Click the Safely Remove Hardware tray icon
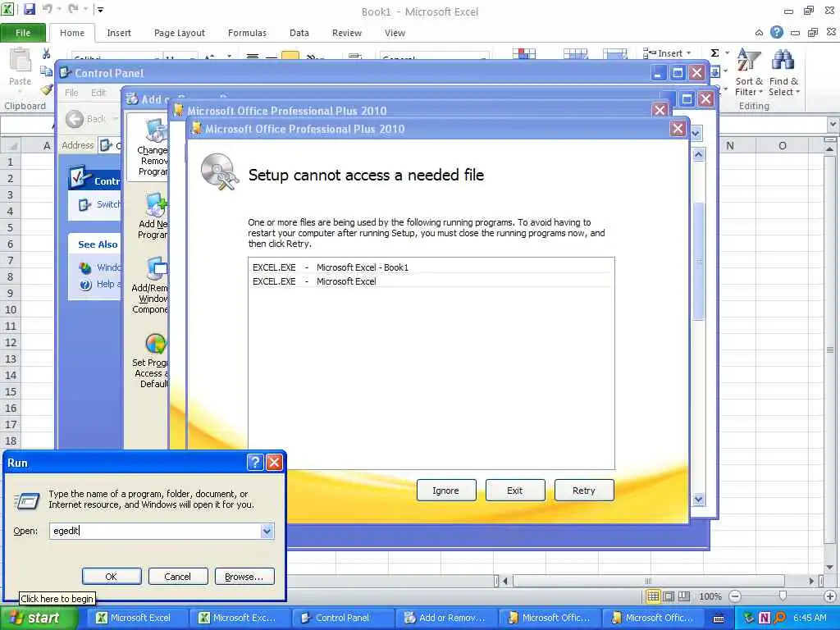840x630 pixels. (748, 618)
